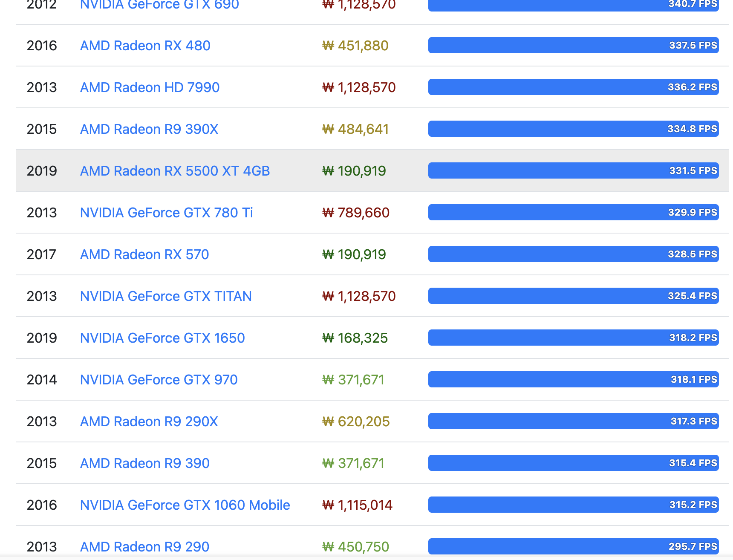Image resolution: width=733 pixels, height=560 pixels.
Task: Click the 317.3 FPS bar
Action: [x=574, y=421]
